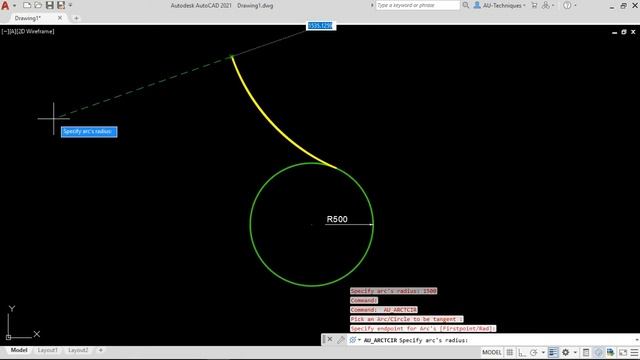Click the Save icon in the quick access toolbar
The image size is (640, 360).
click(x=49, y=5)
